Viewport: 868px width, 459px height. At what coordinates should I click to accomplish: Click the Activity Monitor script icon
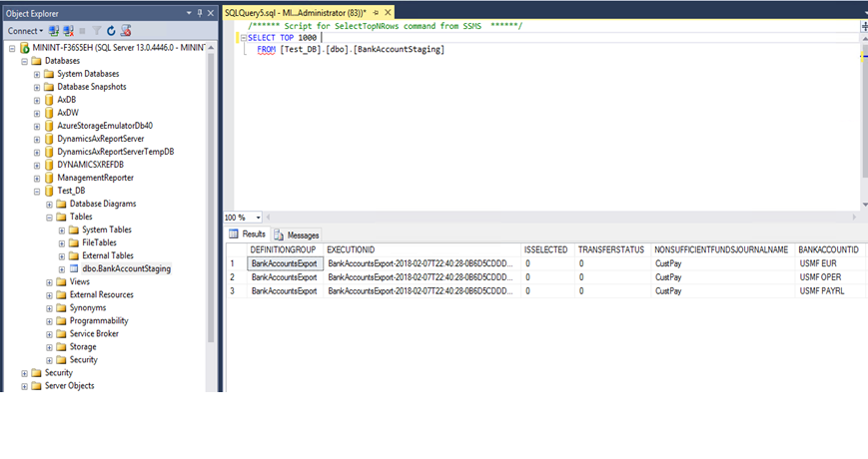click(126, 31)
